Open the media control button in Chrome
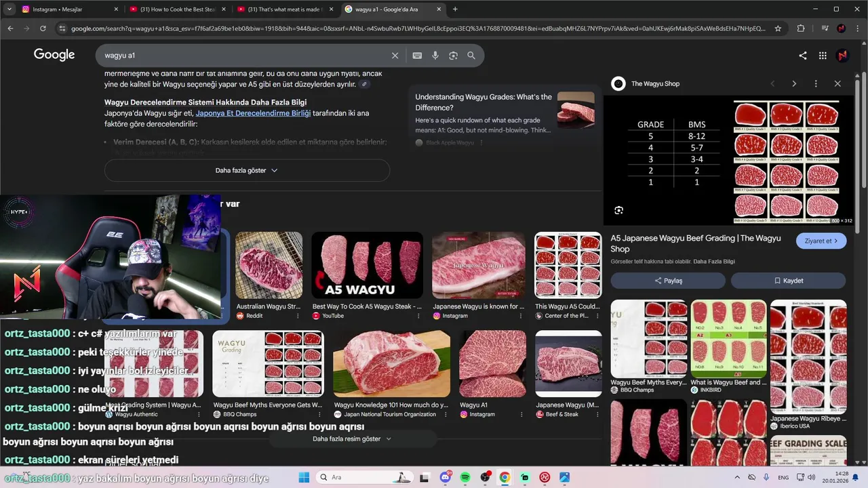The width and height of the screenshot is (868, 488). 825,28
